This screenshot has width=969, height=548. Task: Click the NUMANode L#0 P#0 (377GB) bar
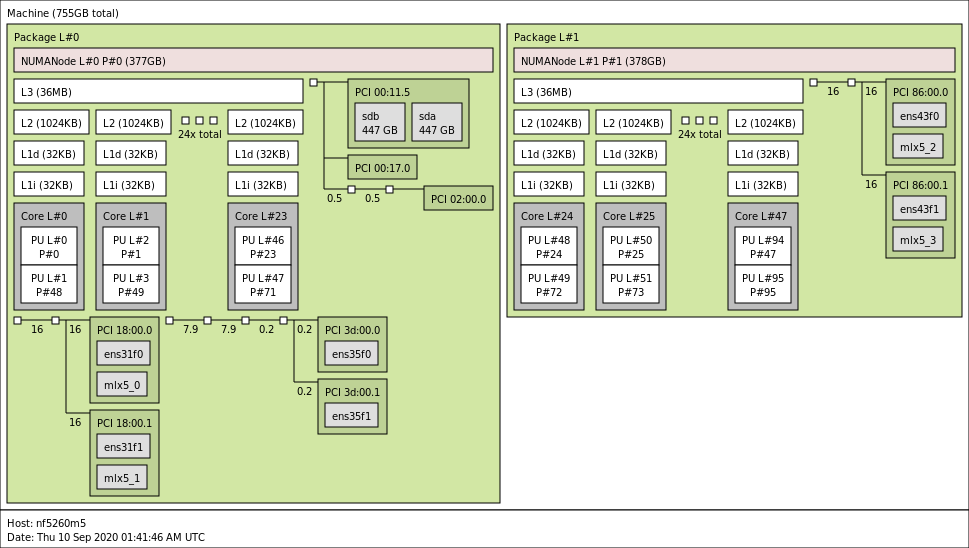253,61
